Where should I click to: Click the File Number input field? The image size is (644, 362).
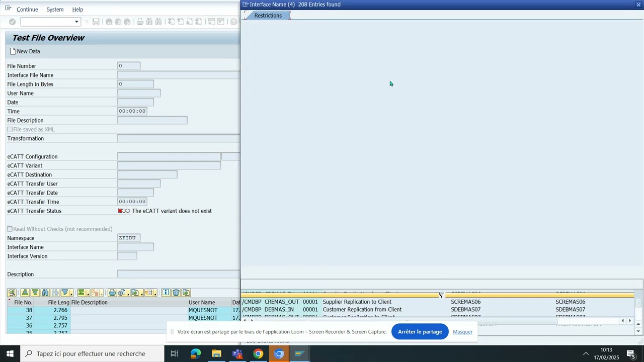click(129, 66)
